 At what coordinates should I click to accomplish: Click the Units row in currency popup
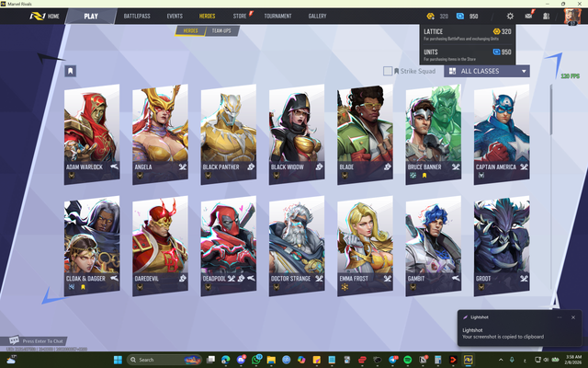(468, 55)
